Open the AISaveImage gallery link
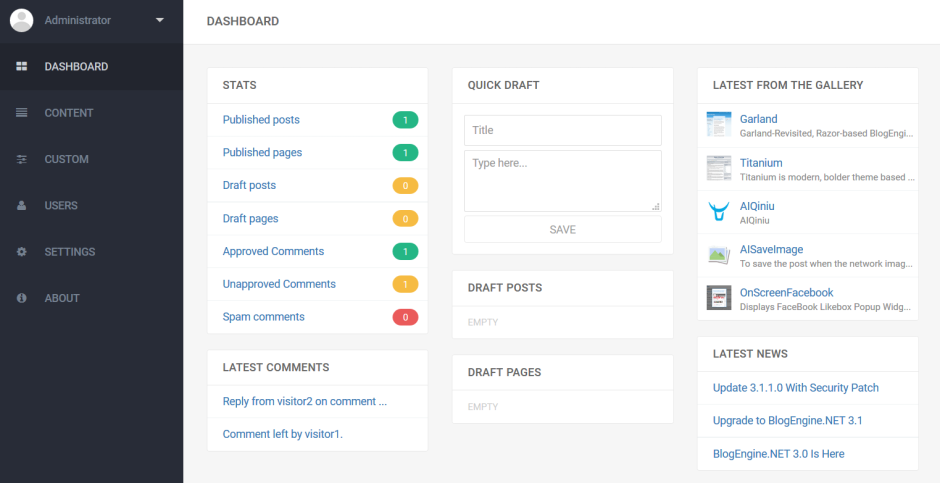Screen dimensions: 940x483 (x=771, y=249)
